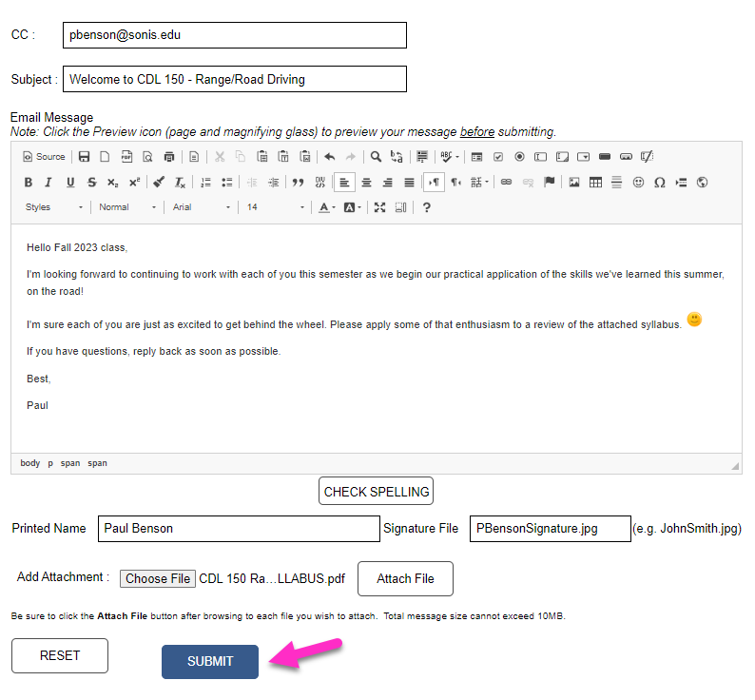Click the CC email input field
This screenshot has height=700, width=755.
[x=235, y=35]
